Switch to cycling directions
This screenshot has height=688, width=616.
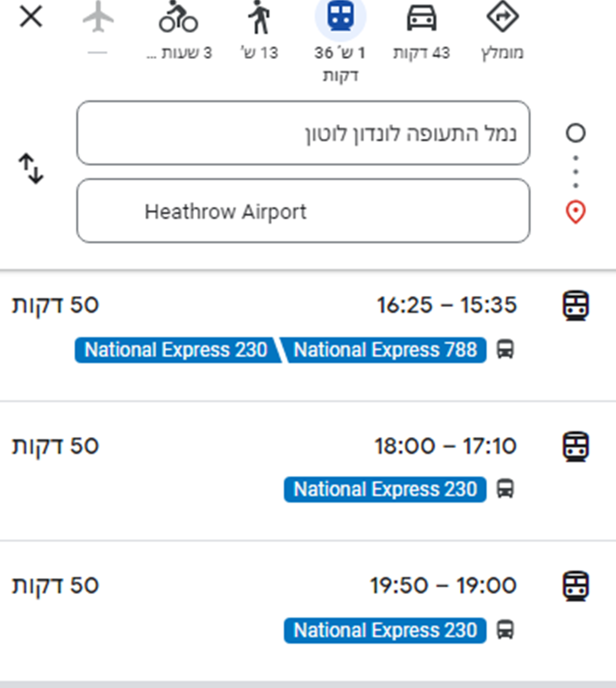[x=178, y=17]
